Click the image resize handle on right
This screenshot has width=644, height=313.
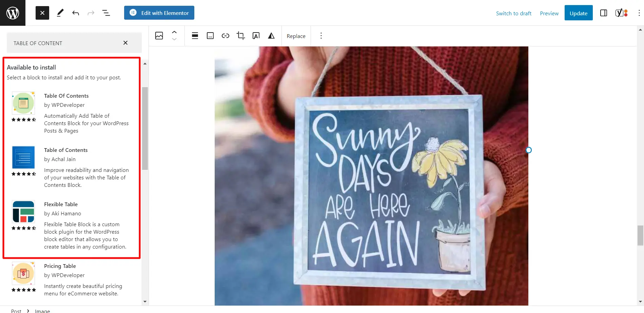[x=528, y=150]
